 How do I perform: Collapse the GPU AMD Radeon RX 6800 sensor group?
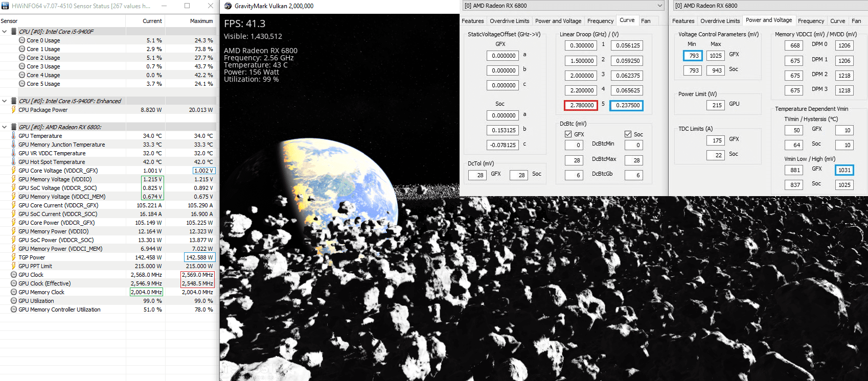pos(5,127)
